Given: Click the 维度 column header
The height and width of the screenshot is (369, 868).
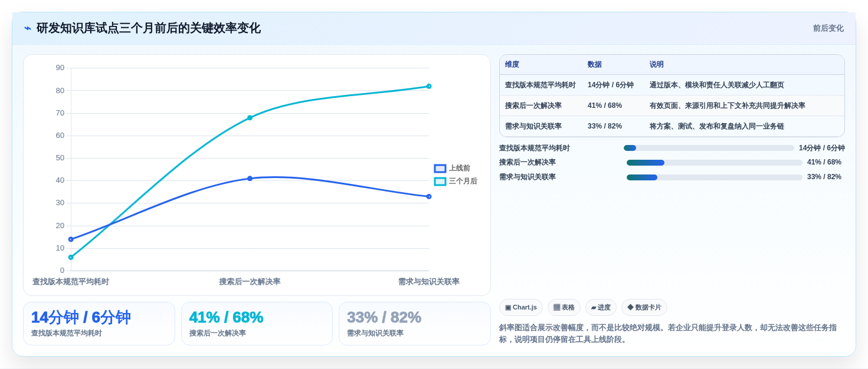Looking at the screenshot, I should point(512,65).
